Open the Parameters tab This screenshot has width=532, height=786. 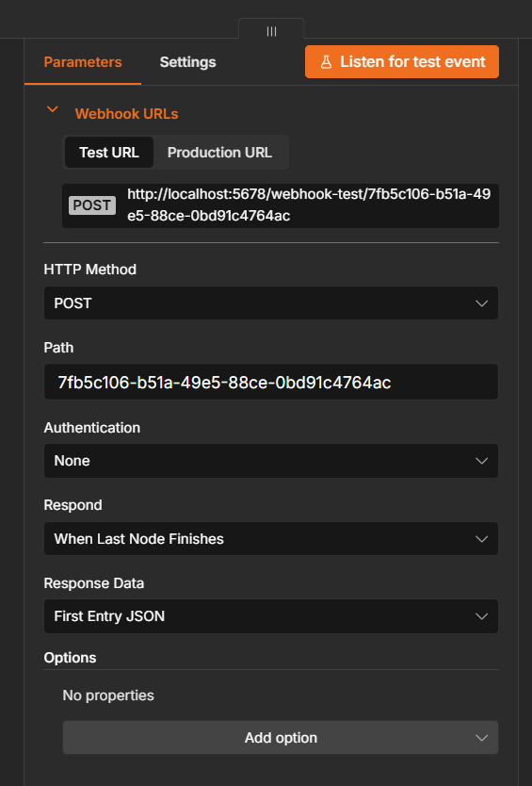83,62
